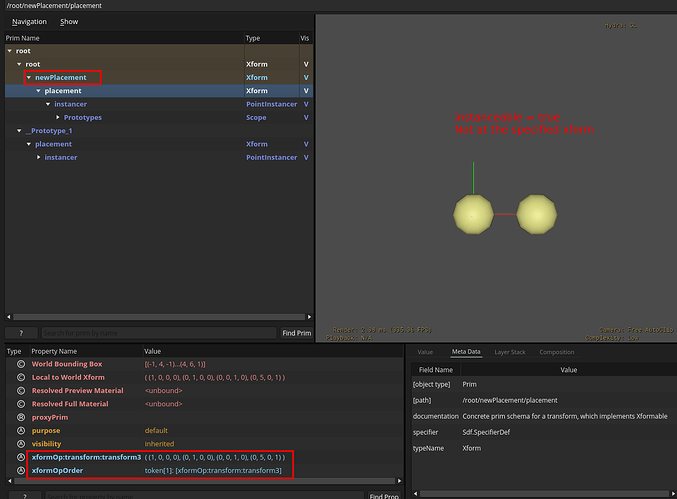Click the Resolved Full Material type icon
This screenshot has height=499, width=677.
(x=21, y=404)
